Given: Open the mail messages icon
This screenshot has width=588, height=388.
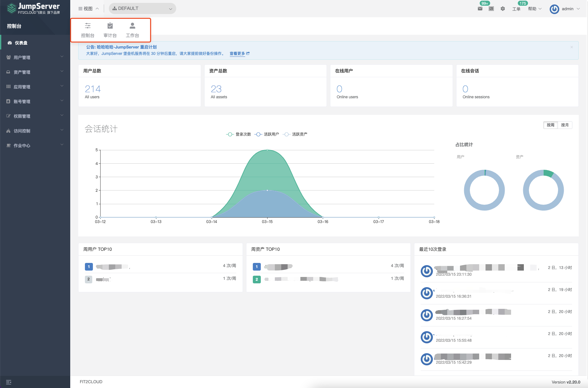Looking at the screenshot, I should click(480, 9).
